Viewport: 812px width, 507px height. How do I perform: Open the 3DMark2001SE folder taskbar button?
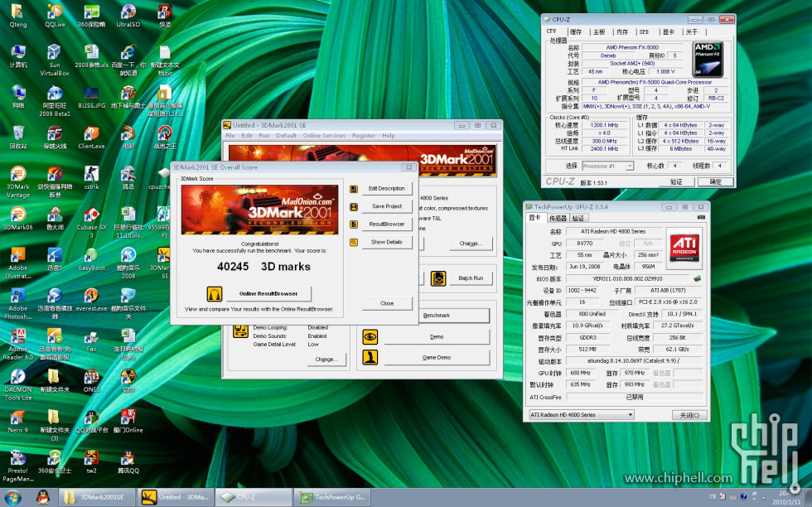coord(97,497)
